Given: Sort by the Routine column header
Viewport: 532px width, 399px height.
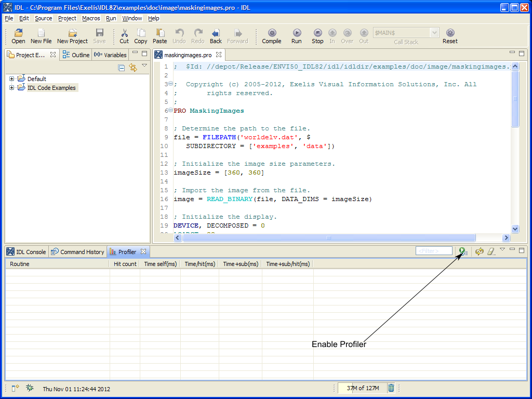Looking at the screenshot, I should (x=57, y=264).
